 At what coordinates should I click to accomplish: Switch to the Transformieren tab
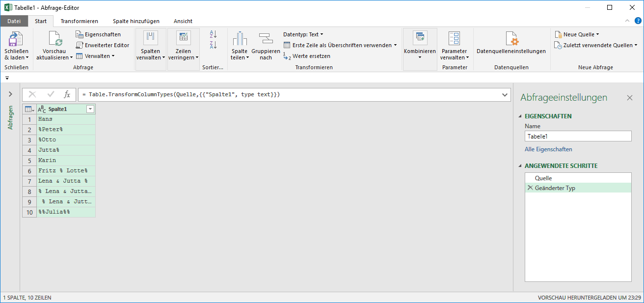pos(79,21)
